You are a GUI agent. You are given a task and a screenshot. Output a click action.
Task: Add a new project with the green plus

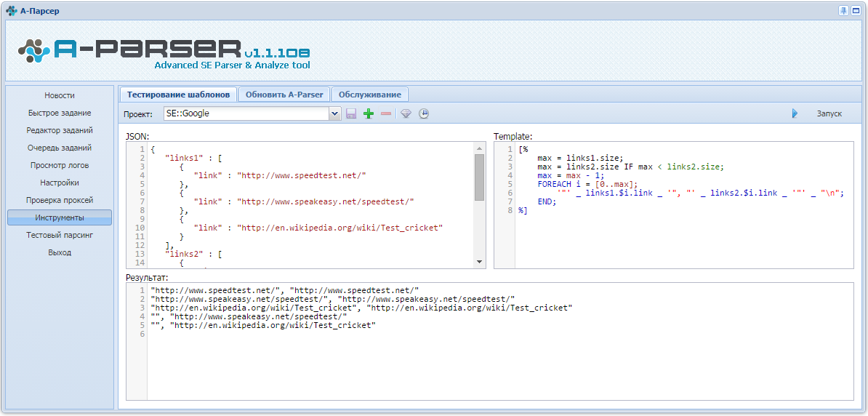369,113
